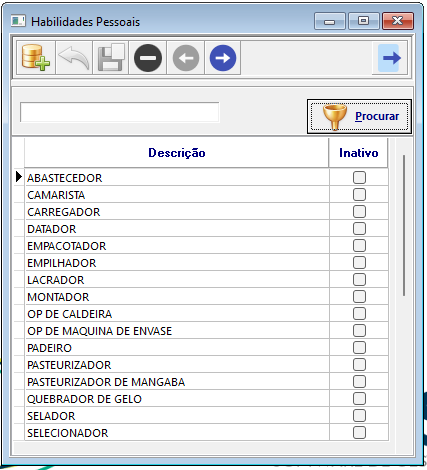This screenshot has height=470, width=427.
Task: Click the save floppy disk icon
Action: pos(111,58)
